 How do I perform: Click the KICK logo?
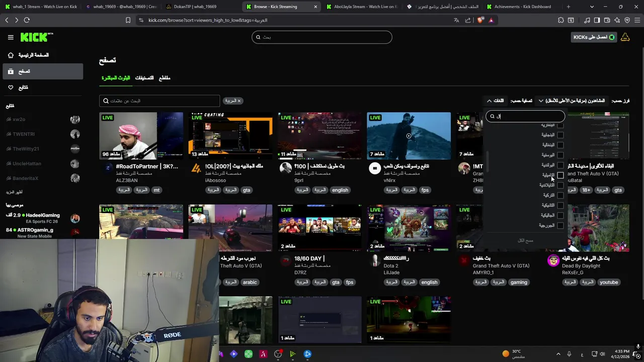[36, 37]
